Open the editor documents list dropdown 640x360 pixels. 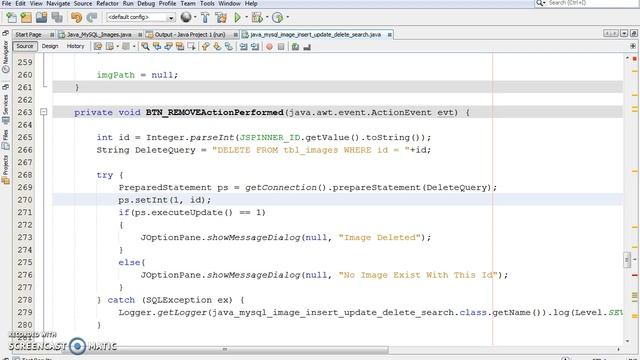coord(624,33)
